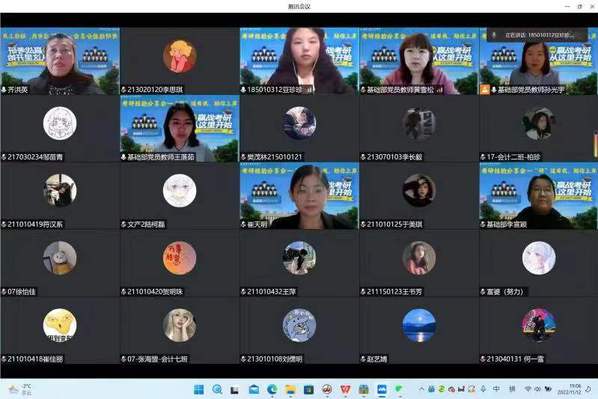Open the taskbar Search icon

click(217, 389)
